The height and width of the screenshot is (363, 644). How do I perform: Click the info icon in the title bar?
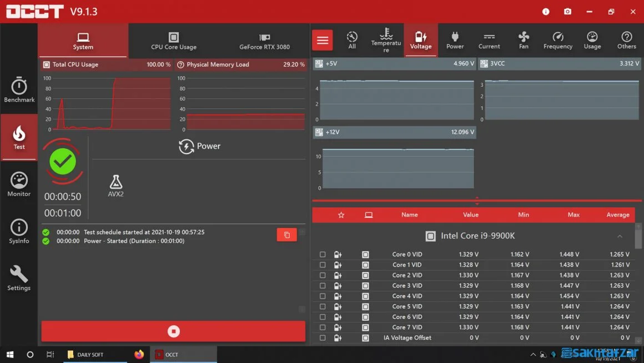coord(546,12)
